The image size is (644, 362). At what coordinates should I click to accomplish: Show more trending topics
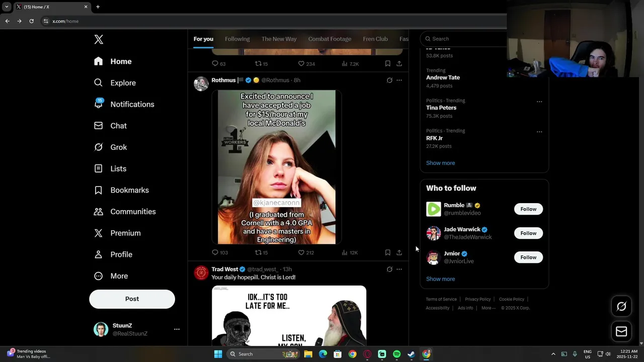click(440, 163)
